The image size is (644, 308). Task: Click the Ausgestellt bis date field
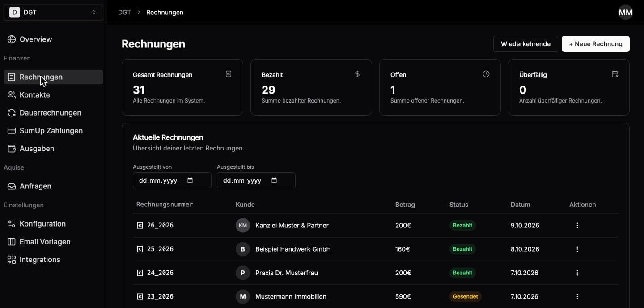pyautogui.click(x=256, y=180)
